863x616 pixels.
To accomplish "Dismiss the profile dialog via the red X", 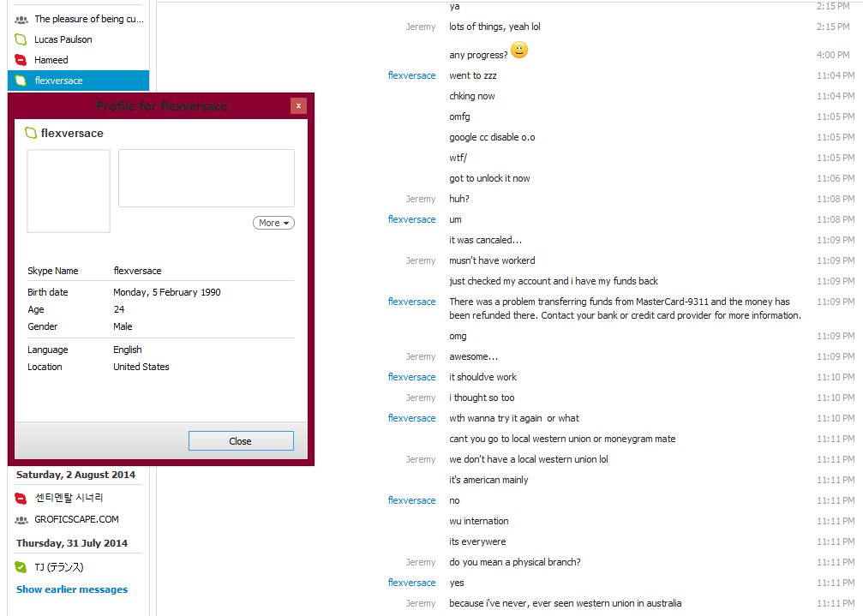I will (x=298, y=105).
